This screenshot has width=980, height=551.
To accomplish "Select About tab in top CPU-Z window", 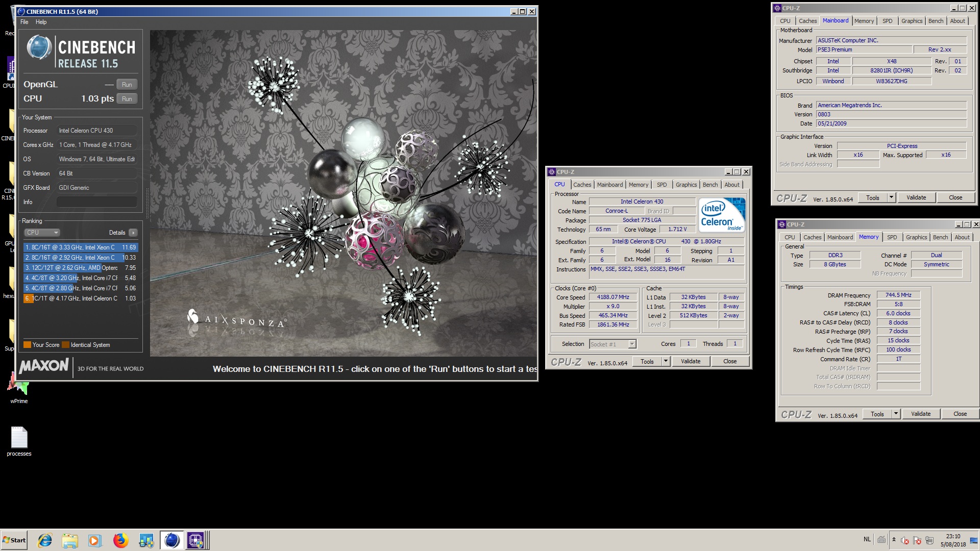I will [958, 21].
